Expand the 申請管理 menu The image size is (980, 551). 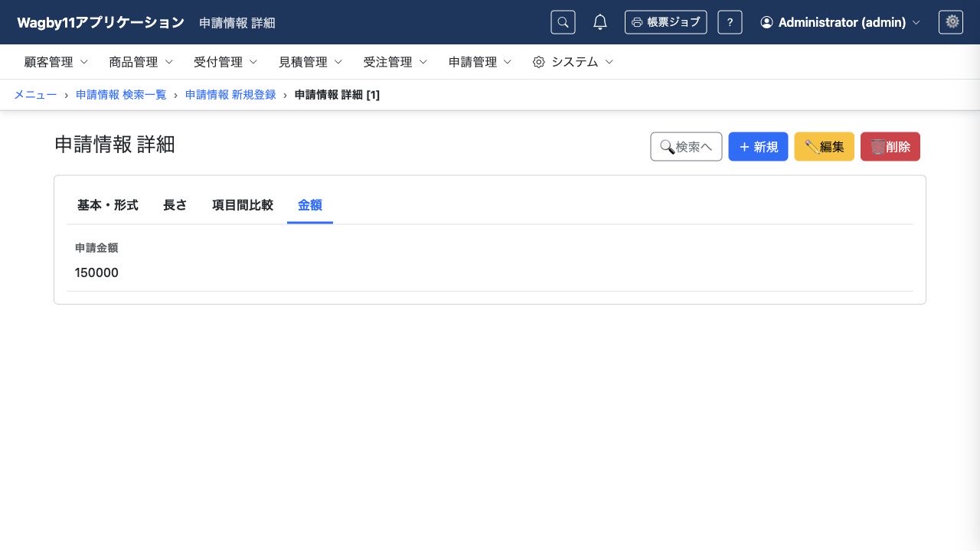coord(480,62)
